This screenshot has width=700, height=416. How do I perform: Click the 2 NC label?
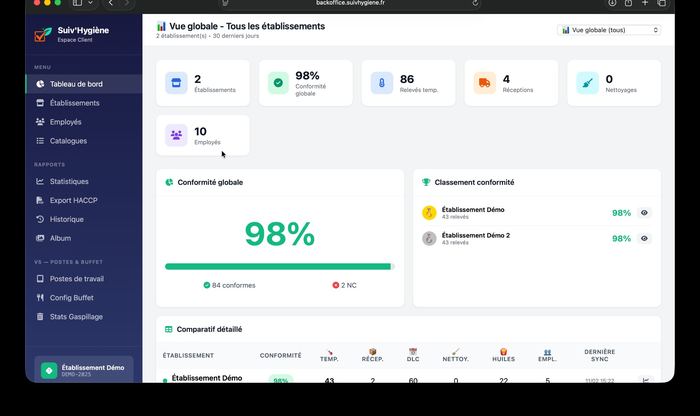point(349,285)
